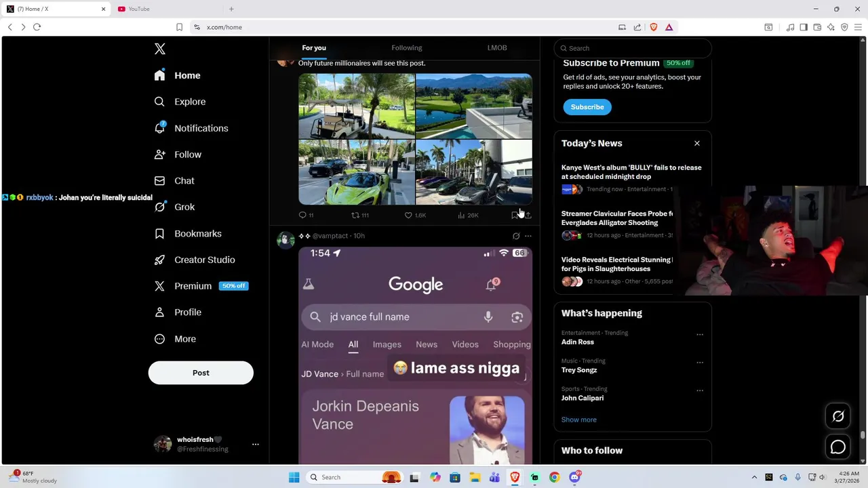Screen dimensions: 868x488
Task: Open more options for Adin Ross trend
Action: [x=700, y=334]
